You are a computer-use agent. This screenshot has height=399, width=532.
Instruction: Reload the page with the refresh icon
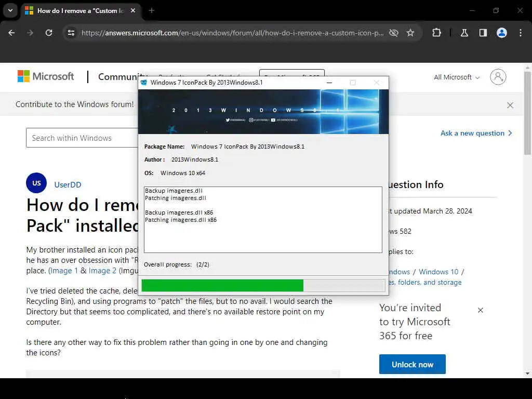(x=49, y=33)
